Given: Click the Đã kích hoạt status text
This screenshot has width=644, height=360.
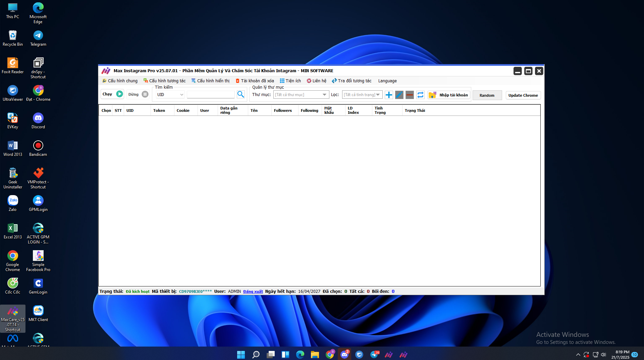Looking at the screenshot, I should (138, 291).
